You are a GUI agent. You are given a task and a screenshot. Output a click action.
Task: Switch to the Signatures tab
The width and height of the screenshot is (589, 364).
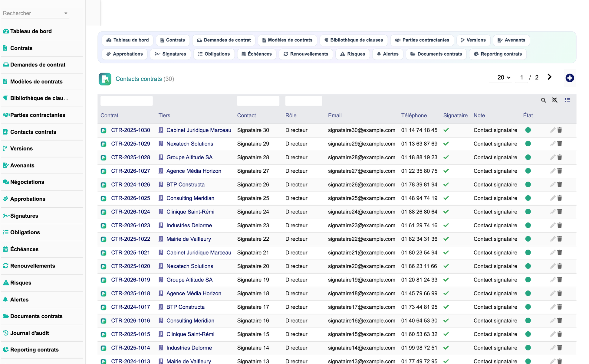[x=170, y=54]
